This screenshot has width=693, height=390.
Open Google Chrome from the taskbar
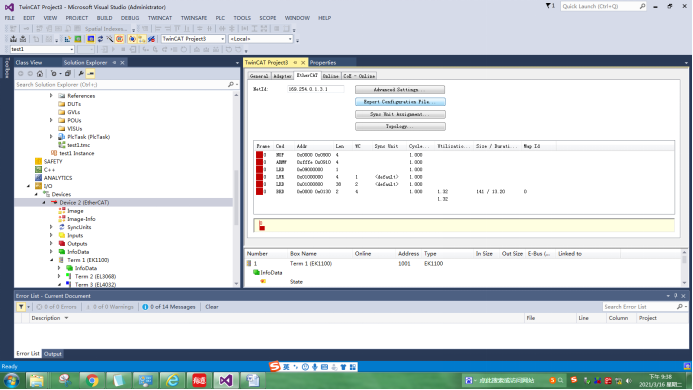(91, 380)
